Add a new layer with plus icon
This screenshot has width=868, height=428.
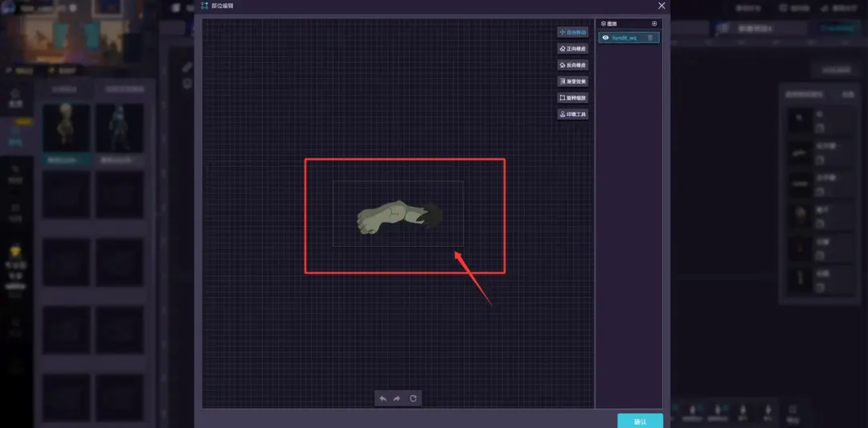click(x=654, y=24)
